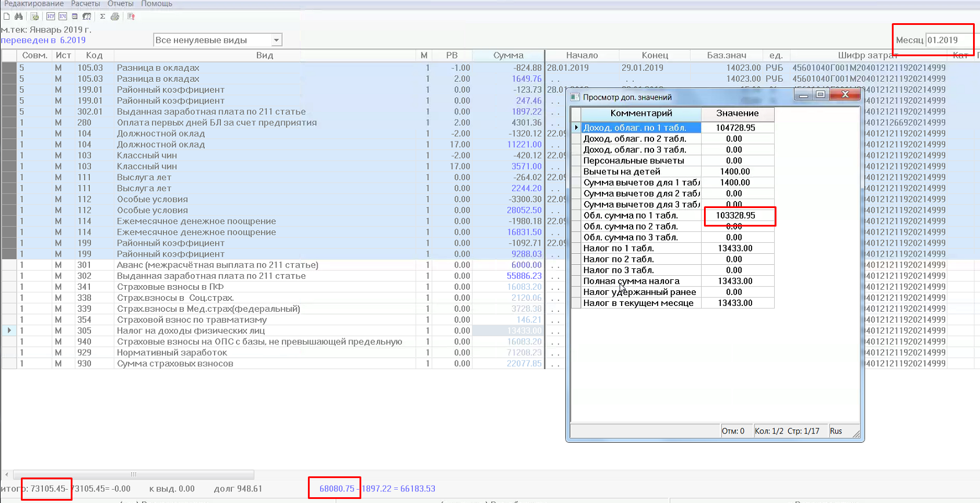980x503 pixels.
Task: Click the Rus indicator in dialog status bar
Action: [x=836, y=431]
